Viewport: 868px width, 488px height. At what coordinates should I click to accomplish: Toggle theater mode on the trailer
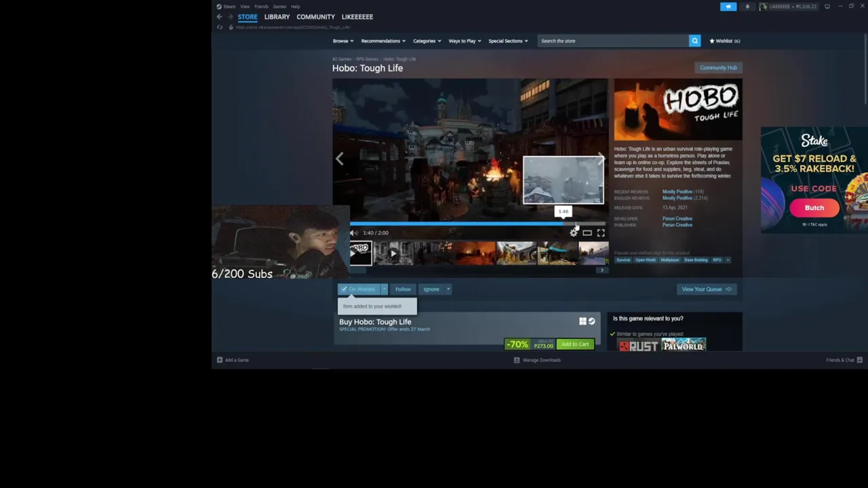pos(587,233)
